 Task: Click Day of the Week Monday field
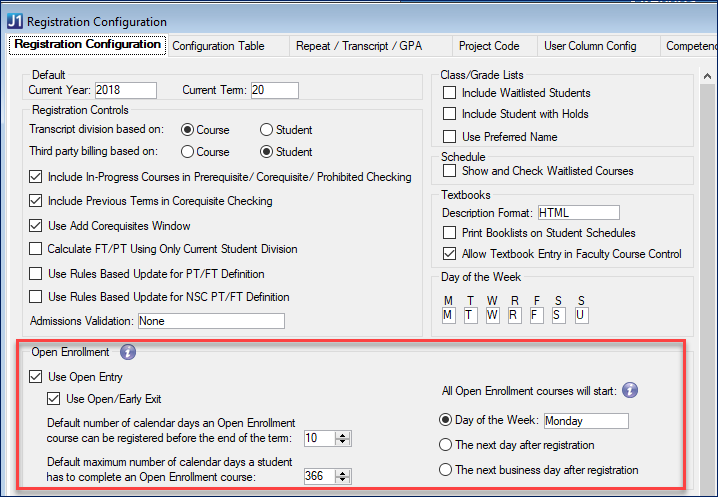tap(586, 421)
